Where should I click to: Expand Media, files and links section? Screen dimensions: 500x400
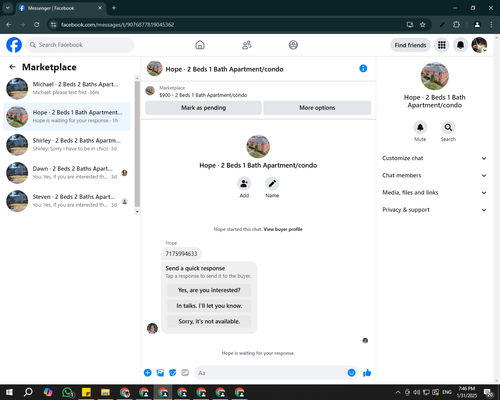point(434,192)
